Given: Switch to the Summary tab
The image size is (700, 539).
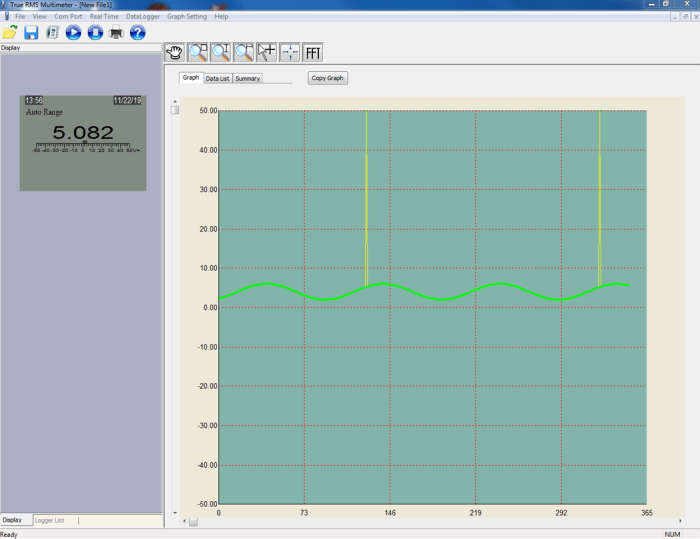Looking at the screenshot, I should (x=247, y=79).
